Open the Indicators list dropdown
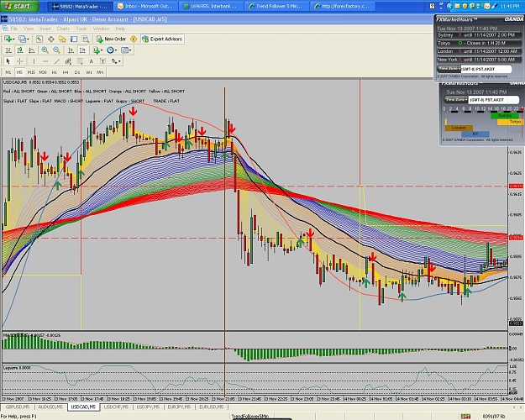Image resolution: width=525 pixels, height=420 pixels. tap(97, 50)
